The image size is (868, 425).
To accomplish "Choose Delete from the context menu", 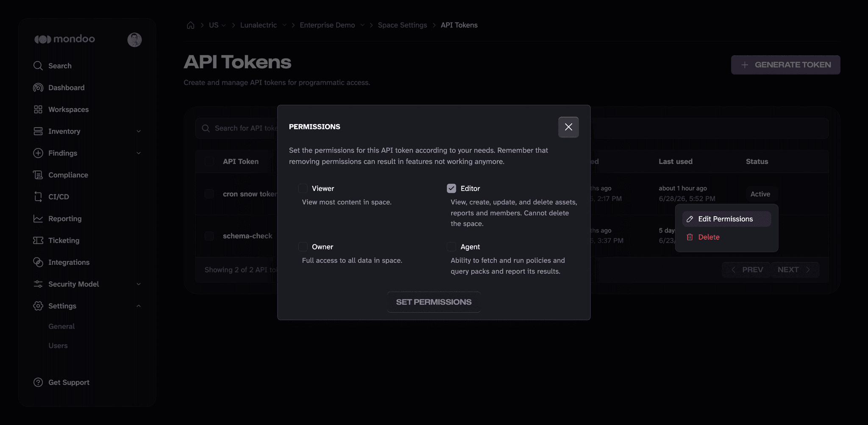I will pyautogui.click(x=726, y=237).
